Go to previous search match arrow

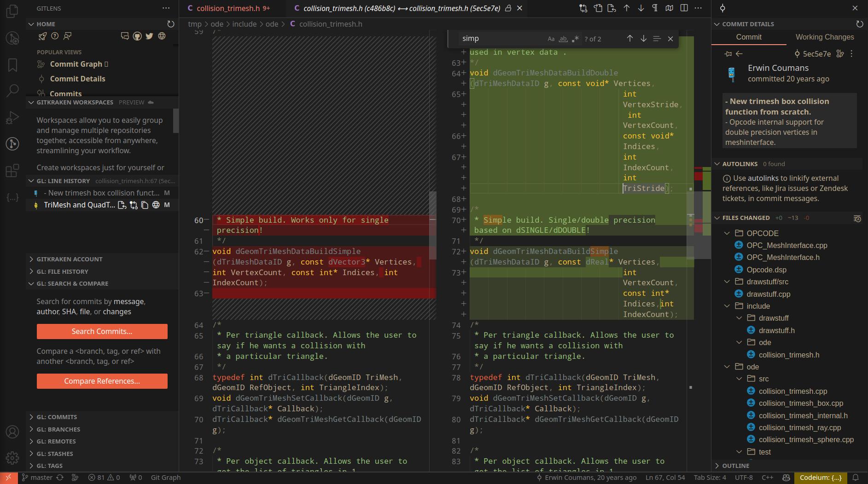pyautogui.click(x=629, y=39)
